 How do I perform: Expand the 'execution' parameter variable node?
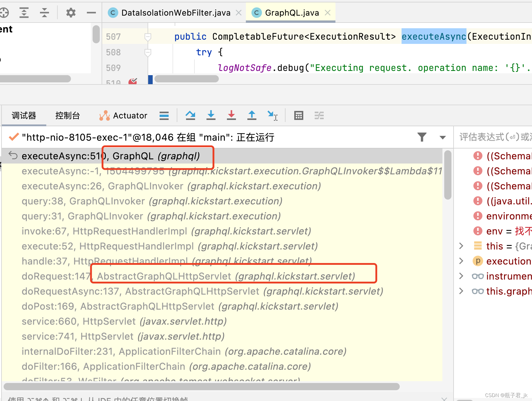click(461, 261)
